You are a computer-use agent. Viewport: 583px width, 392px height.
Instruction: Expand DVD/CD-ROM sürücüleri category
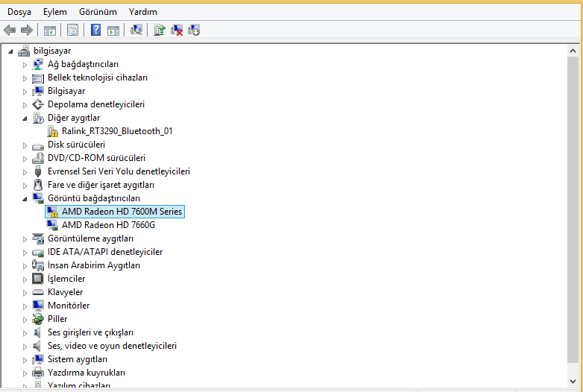click(25, 159)
